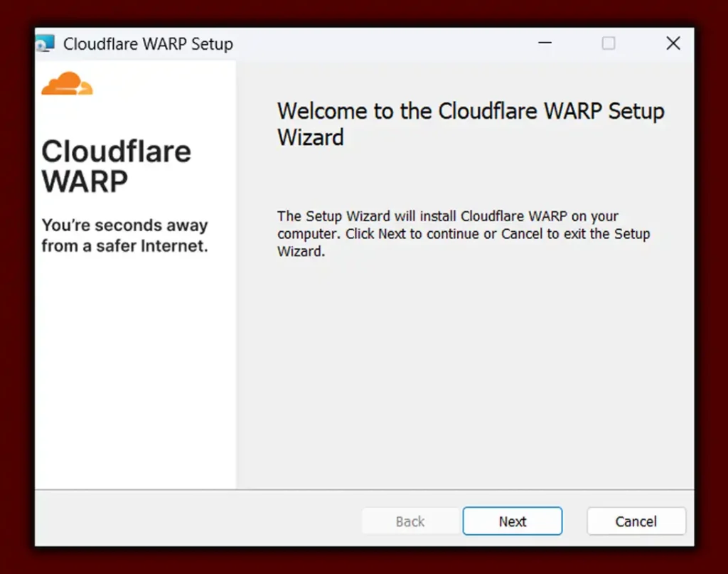
Task: Click the 'Cloudflare WARP Setup' window title
Action: coord(148,44)
